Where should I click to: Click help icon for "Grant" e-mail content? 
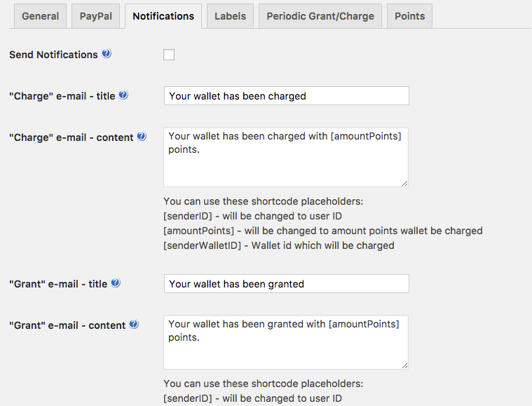pyautogui.click(x=134, y=325)
